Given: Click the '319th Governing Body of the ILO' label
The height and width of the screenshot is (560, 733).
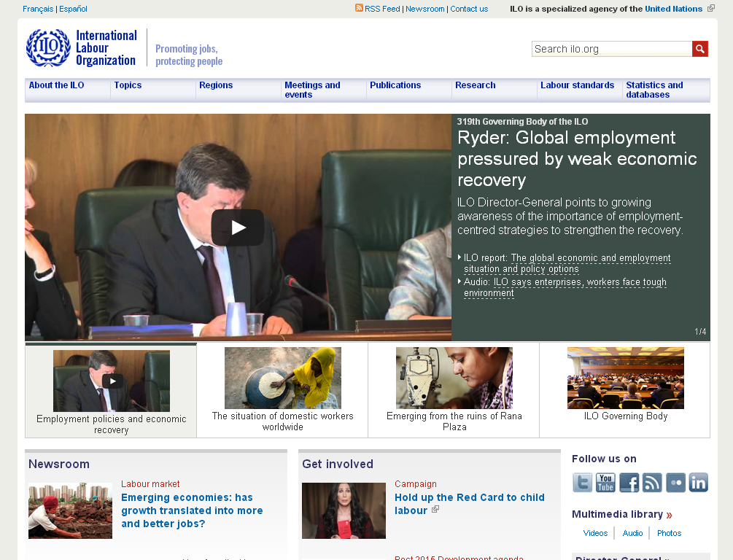Looking at the screenshot, I should click(x=522, y=122).
